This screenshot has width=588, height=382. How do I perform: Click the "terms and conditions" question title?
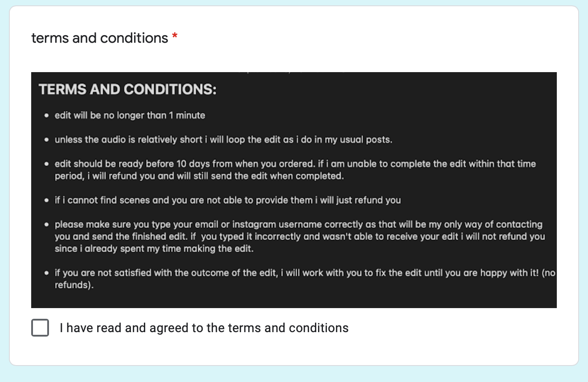point(100,38)
